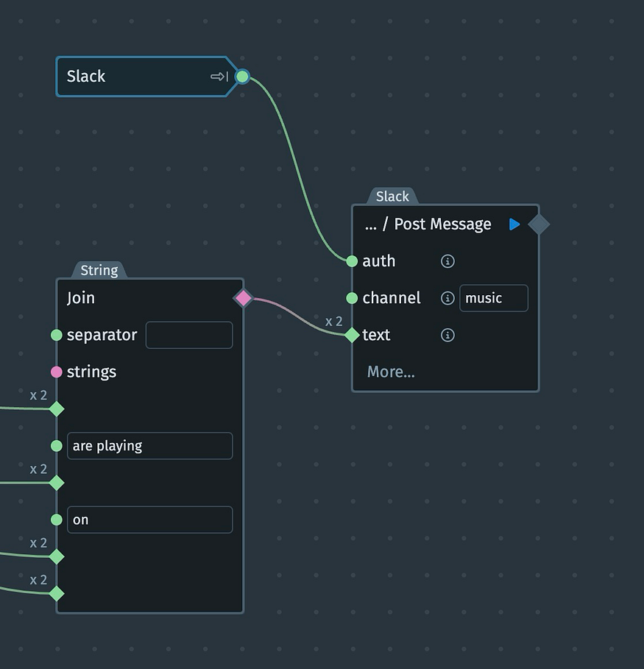Screen dimensions: 644x669
Task: Run the Post Message node with play button
Action: coord(514,224)
